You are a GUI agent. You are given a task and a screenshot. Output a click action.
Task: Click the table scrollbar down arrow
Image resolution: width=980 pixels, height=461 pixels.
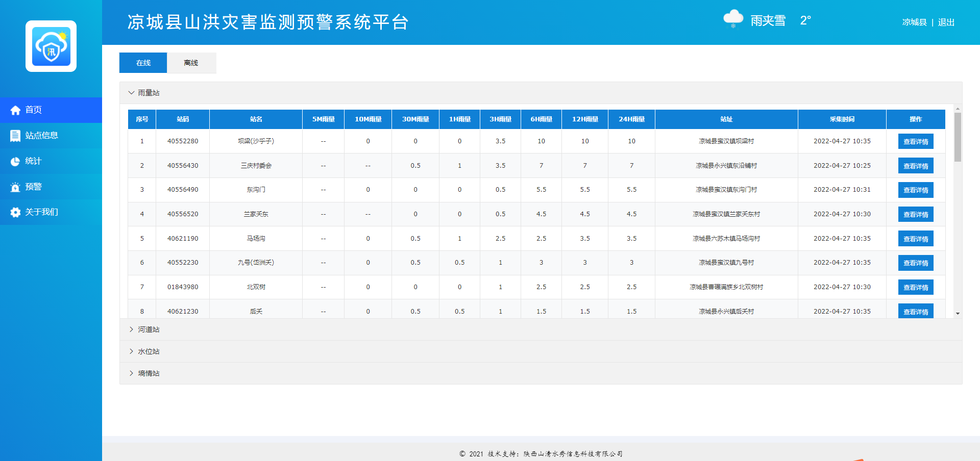958,314
